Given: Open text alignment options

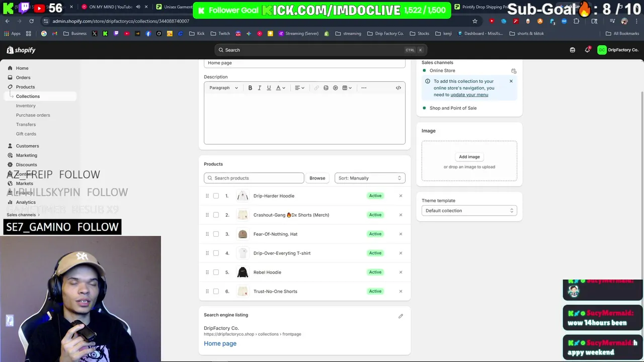Looking at the screenshot, I should click(x=299, y=88).
